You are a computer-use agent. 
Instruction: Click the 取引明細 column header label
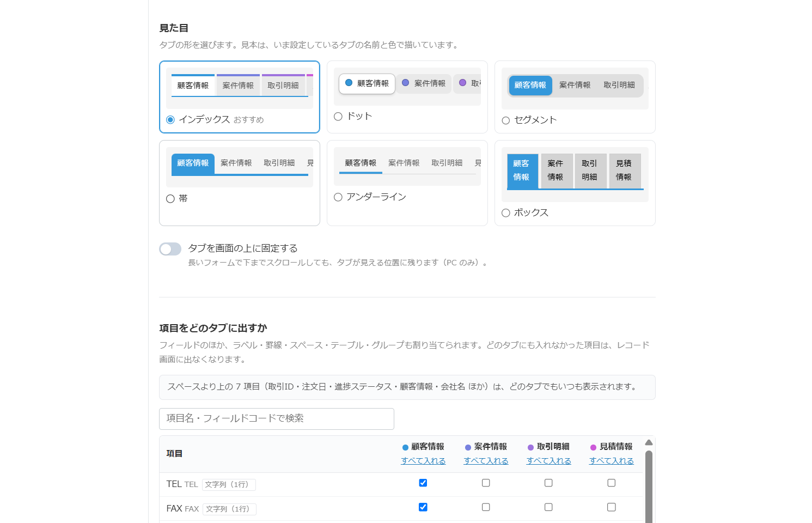[553, 447]
